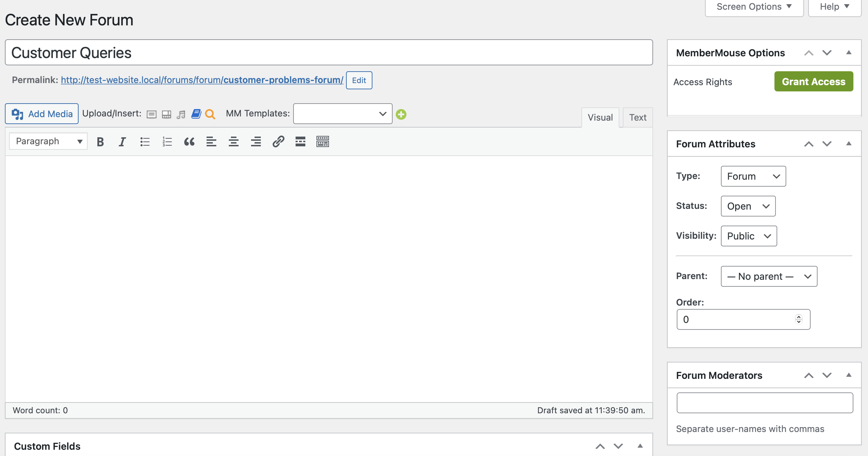
Task: Switch to the Visual editor tab
Action: [x=599, y=117]
